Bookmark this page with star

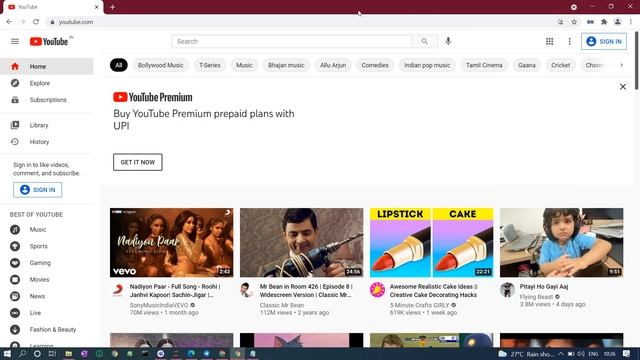[x=574, y=22]
